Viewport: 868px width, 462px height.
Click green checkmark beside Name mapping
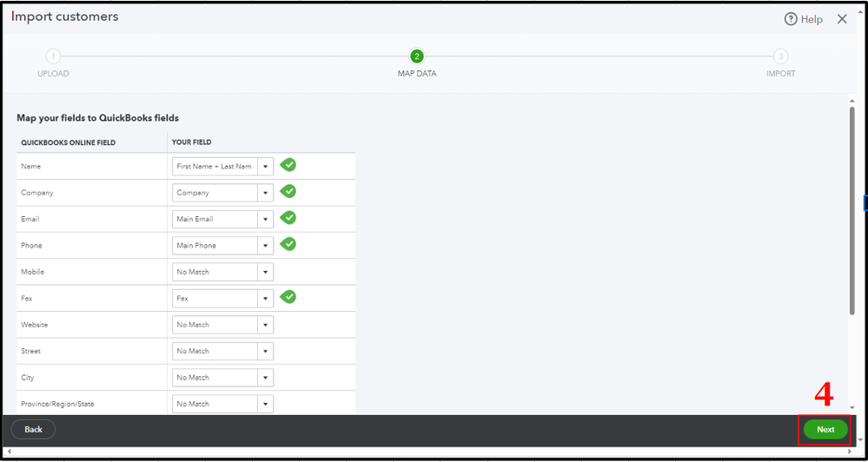(288, 165)
